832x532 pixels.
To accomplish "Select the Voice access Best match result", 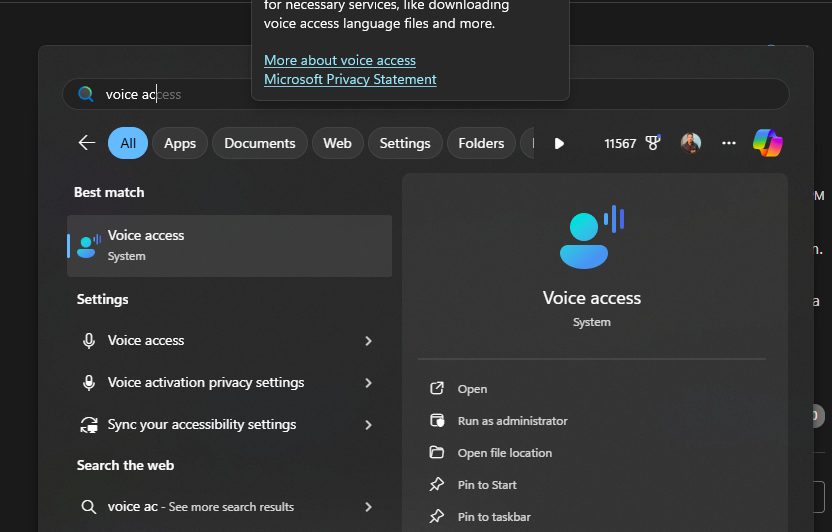I will pyautogui.click(x=229, y=246).
